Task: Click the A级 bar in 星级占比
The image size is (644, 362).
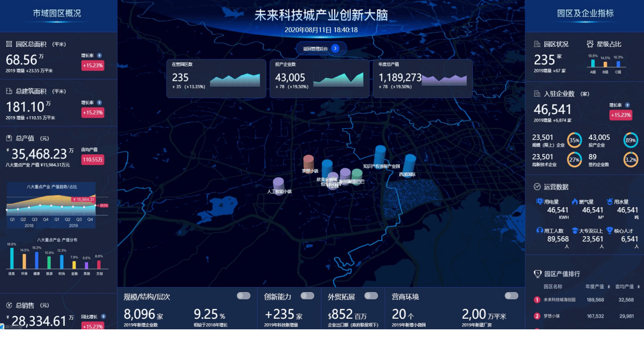Action: [x=593, y=63]
